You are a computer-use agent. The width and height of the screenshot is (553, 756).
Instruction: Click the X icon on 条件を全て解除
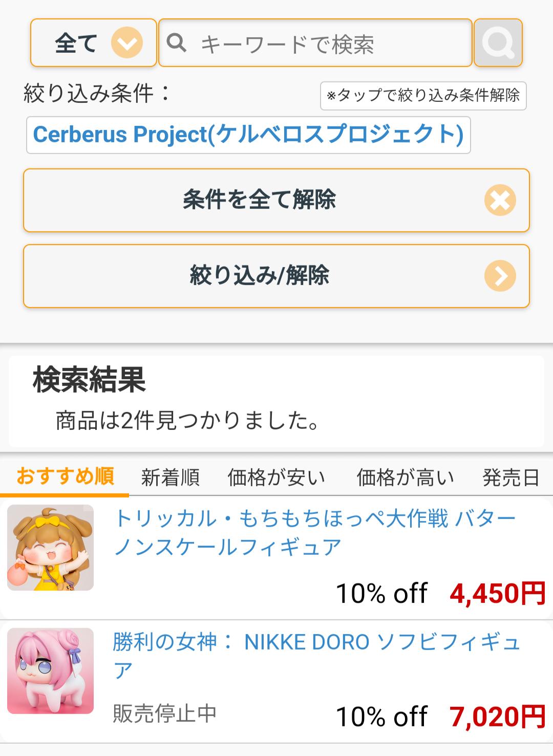(x=500, y=200)
